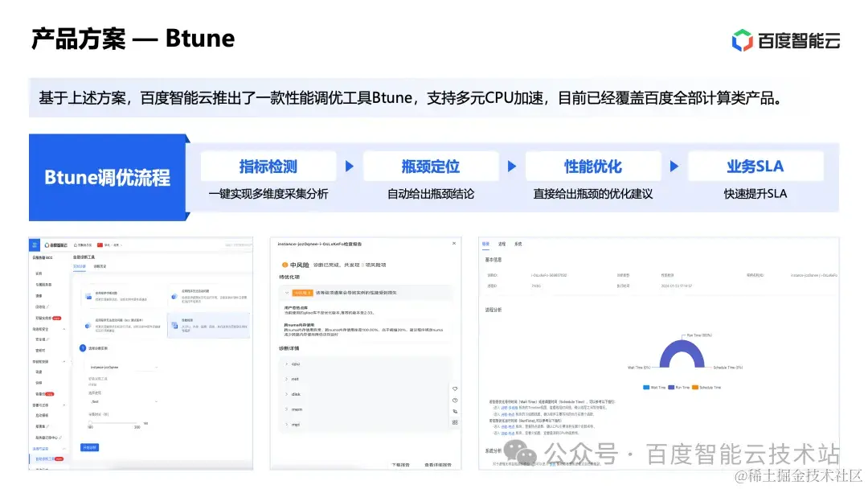Viewport: 868px width, 489px height.
Task: Select the bcc beta diagnosis scenario card
Action: point(123,326)
